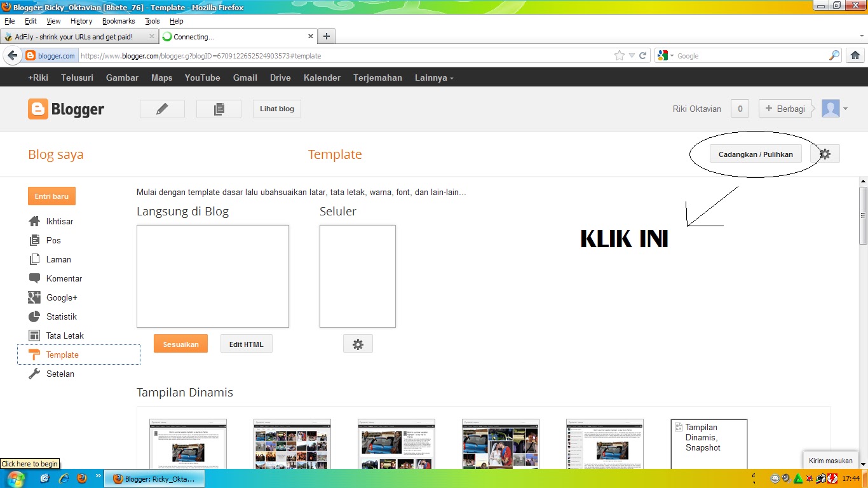The width and height of the screenshot is (868, 488).
Task: Click the pencil new post icon button
Action: click(x=162, y=109)
